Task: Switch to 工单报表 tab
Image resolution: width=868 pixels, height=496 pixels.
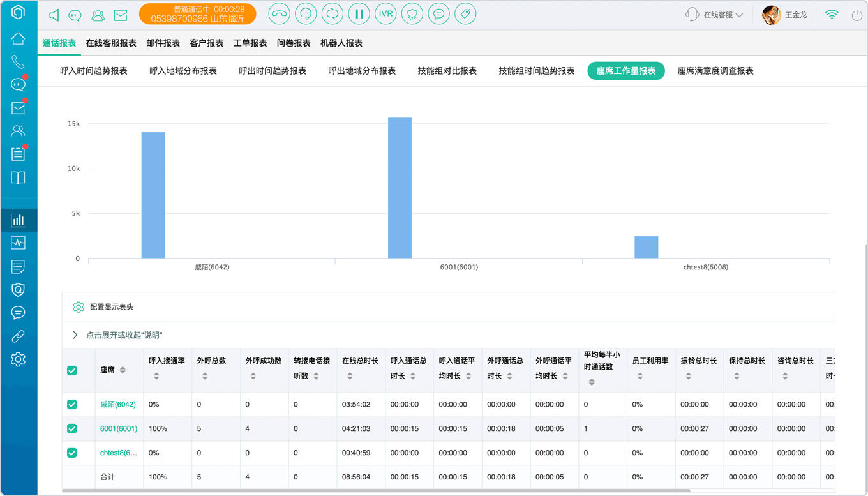Action: [250, 43]
